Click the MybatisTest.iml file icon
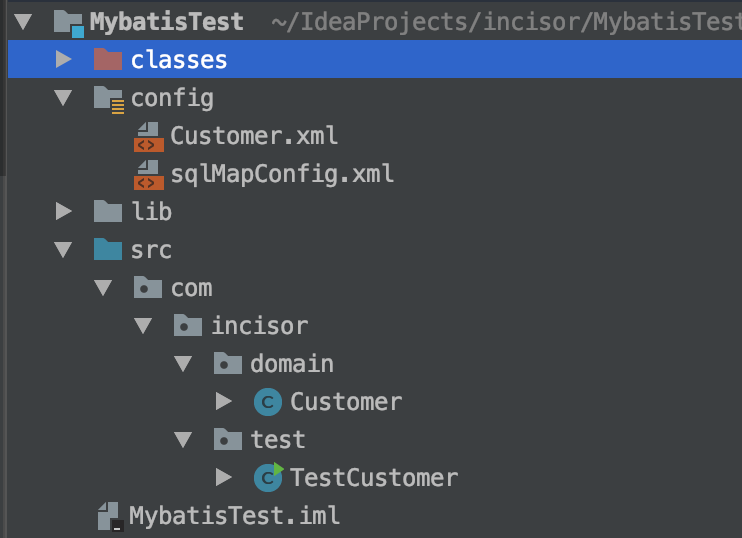This screenshot has width=742, height=538. pos(107,516)
